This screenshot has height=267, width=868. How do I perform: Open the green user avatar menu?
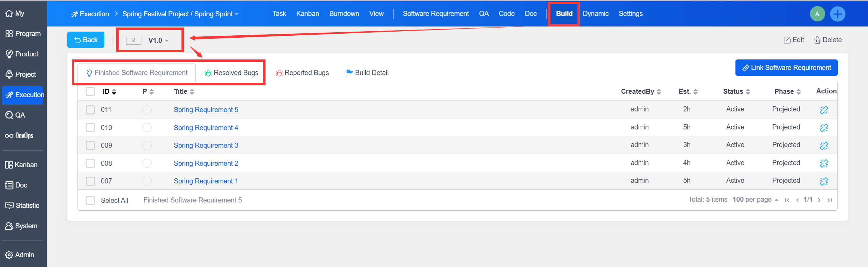pyautogui.click(x=817, y=14)
